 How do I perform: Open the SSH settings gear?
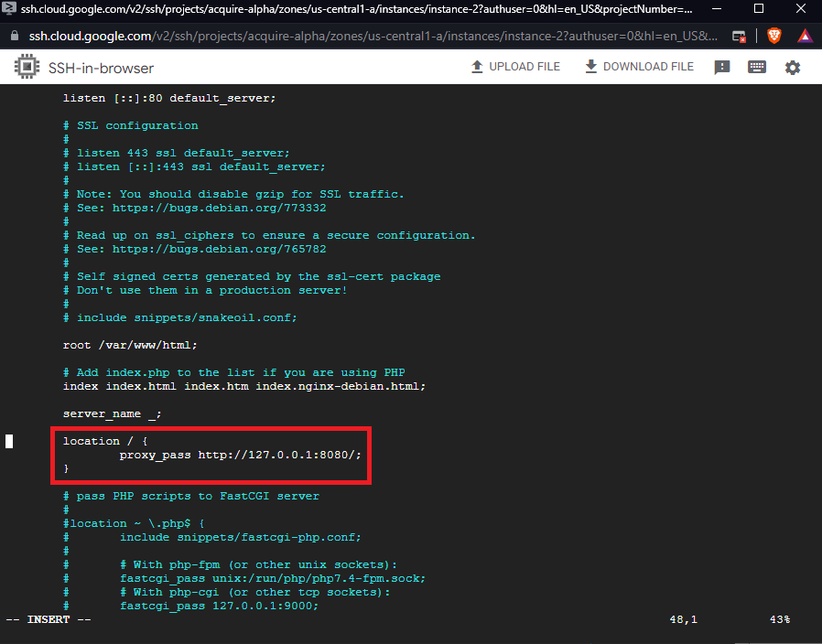point(793,68)
